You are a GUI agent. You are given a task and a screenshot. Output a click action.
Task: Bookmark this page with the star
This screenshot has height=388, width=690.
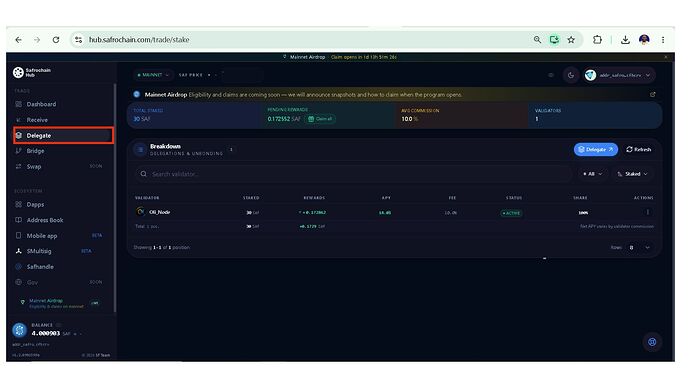coord(571,40)
